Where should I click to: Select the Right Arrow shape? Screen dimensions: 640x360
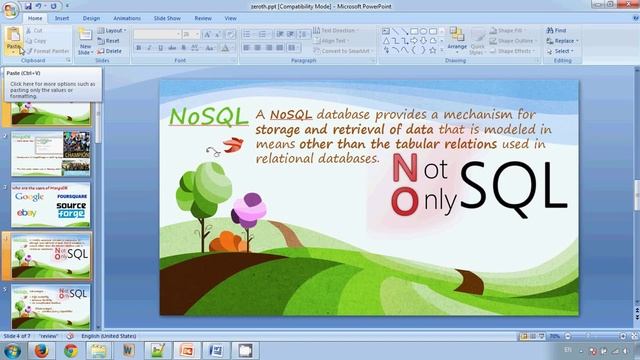[414, 41]
